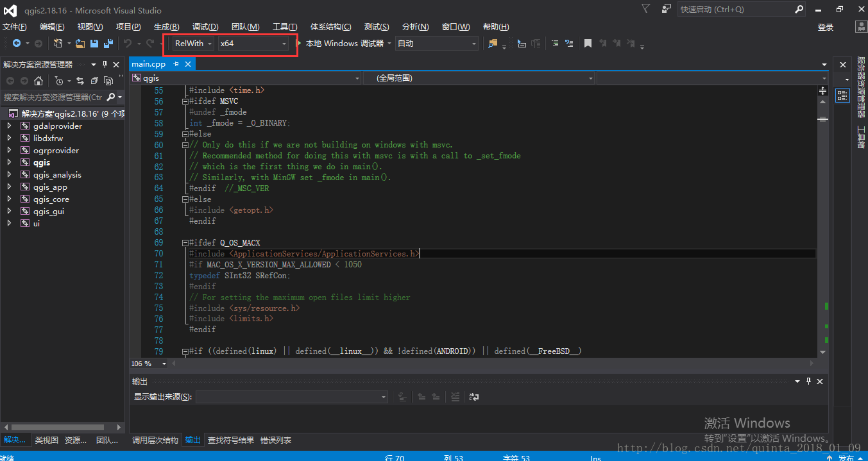Open the qgis project scope dropdown
This screenshot has width=868, height=461.
pos(246,78)
